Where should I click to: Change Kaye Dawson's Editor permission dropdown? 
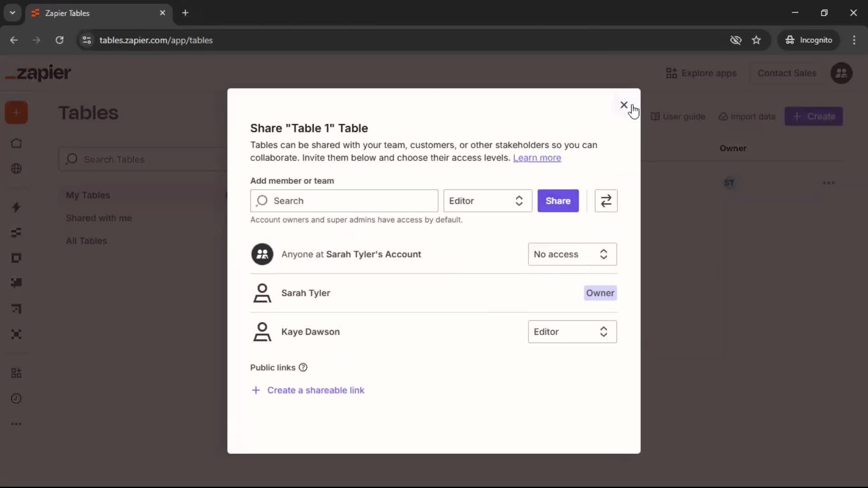[572, 332]
